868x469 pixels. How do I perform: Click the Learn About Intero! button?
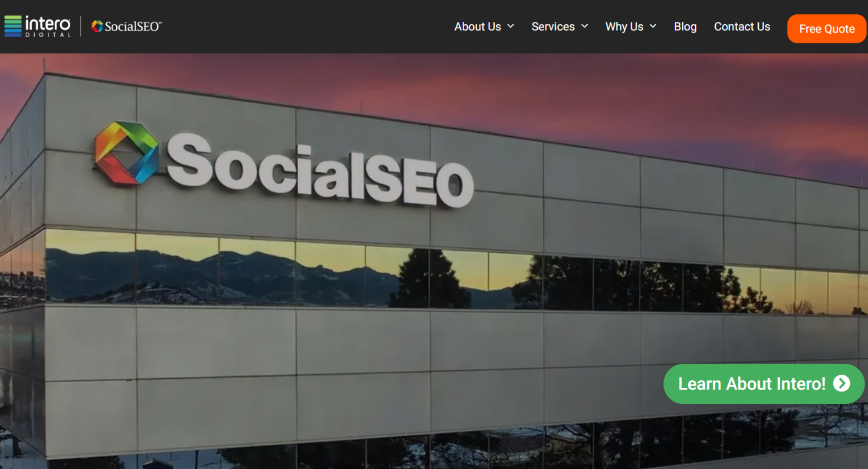pyautogui.click(x=763, y=384)
